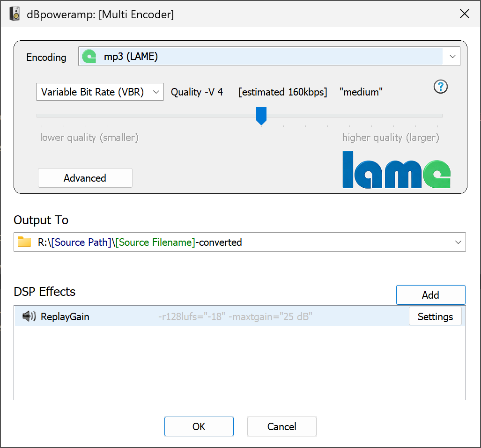The height and width of the screenshot is (448, 481).
Task: Open help via the blue question mark icon
Action: pyautogui.click(x=441, y=87)
